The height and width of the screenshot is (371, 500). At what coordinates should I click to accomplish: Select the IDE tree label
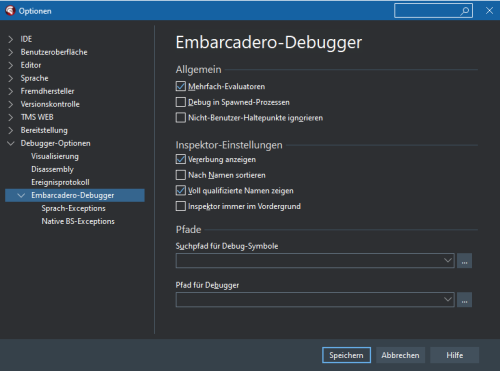pos(26,39)
